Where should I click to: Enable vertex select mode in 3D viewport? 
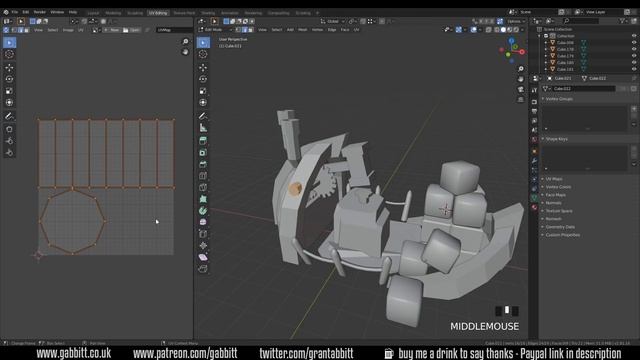pos(238,30)
